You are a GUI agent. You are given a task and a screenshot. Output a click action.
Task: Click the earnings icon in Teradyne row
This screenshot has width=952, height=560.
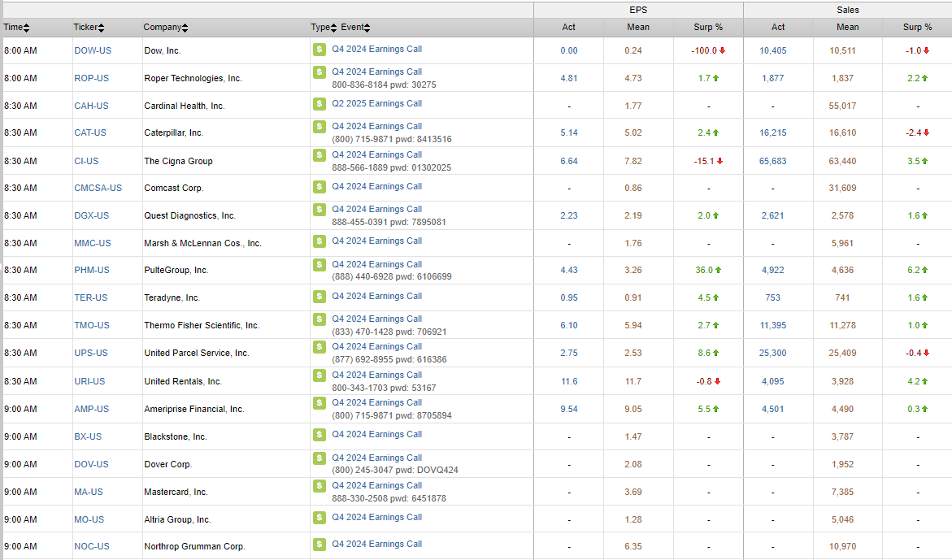(x=320, y=297)
